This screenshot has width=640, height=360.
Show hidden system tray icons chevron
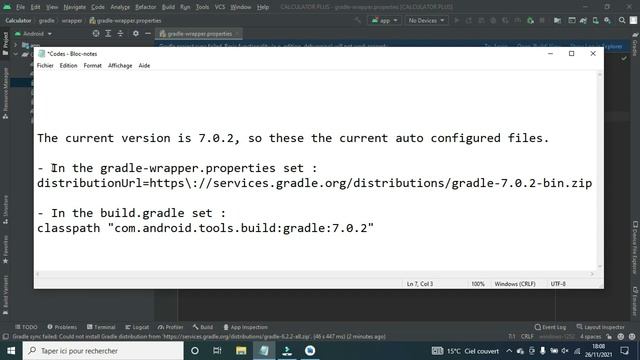pyautogui.click(x=509, y=351)
